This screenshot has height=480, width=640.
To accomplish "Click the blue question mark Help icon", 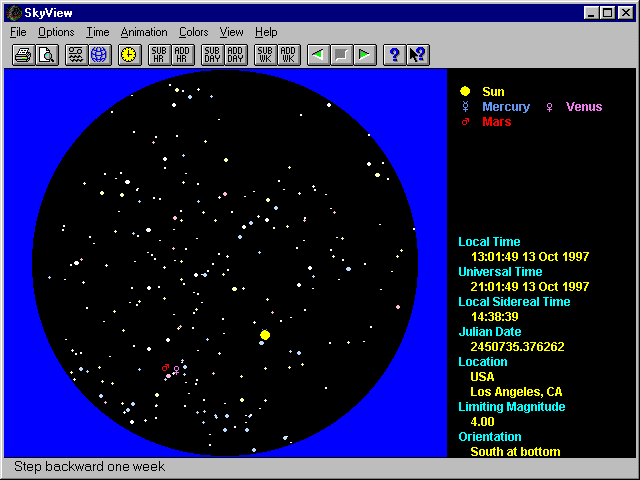I will tap(394, 55).
